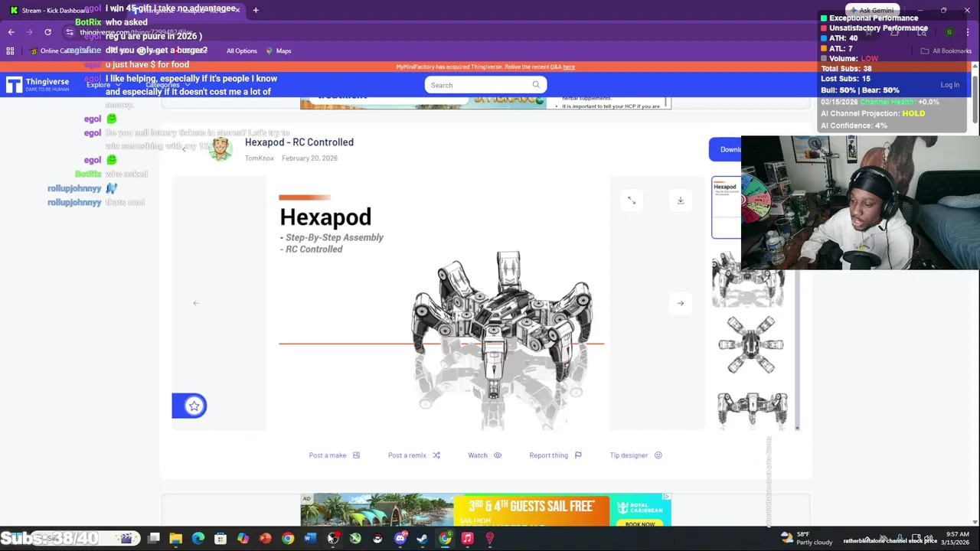This screenshot has width=980, height=551.
Task: Open the Maps bookmark
Action: 279,51
